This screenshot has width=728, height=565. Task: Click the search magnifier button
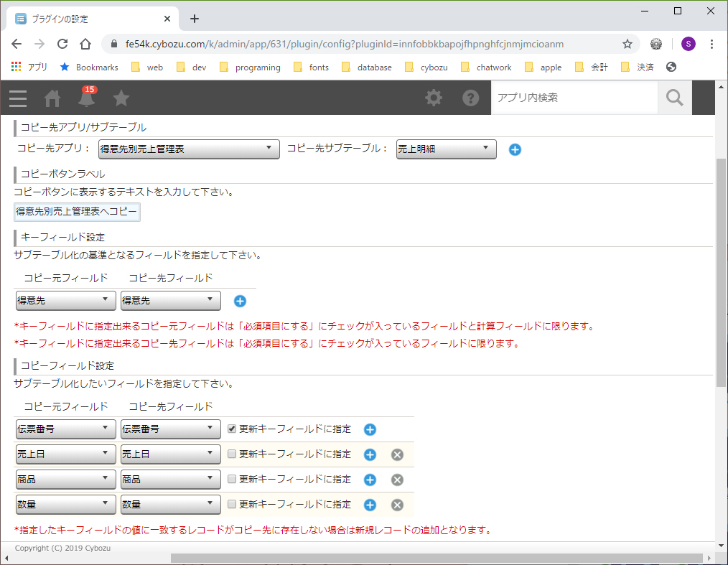(x=675, y=98)
